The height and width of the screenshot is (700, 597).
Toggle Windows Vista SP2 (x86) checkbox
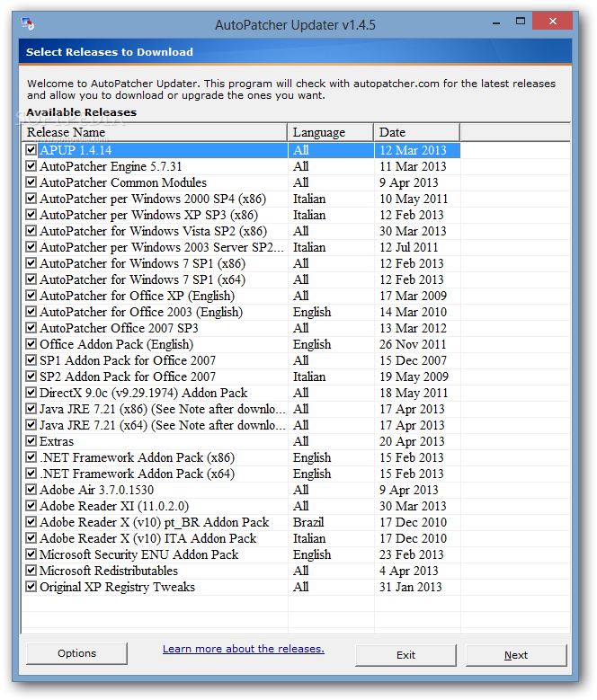[31, 230]
